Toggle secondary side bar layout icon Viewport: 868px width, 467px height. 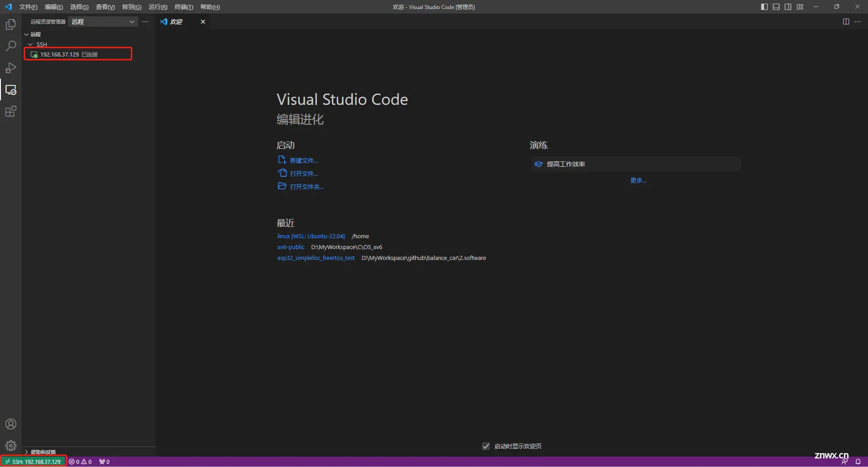click(x=788, y=7)
